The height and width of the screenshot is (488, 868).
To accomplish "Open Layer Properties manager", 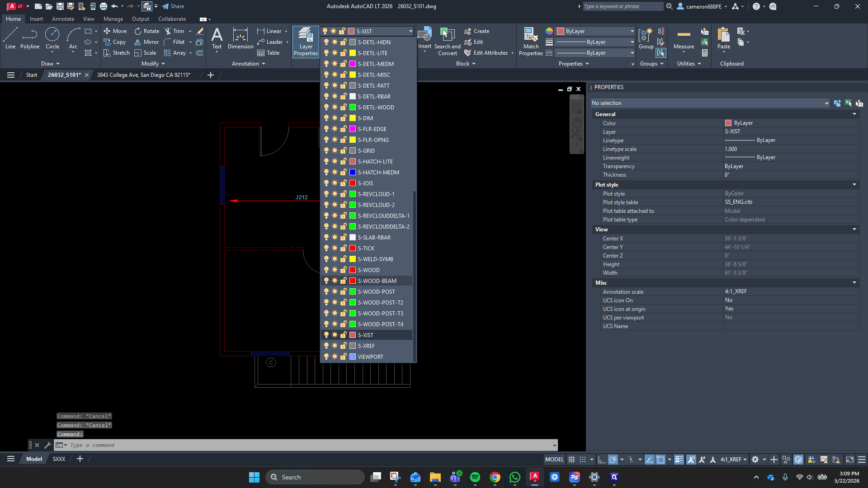I will click(x=306, y=42).
